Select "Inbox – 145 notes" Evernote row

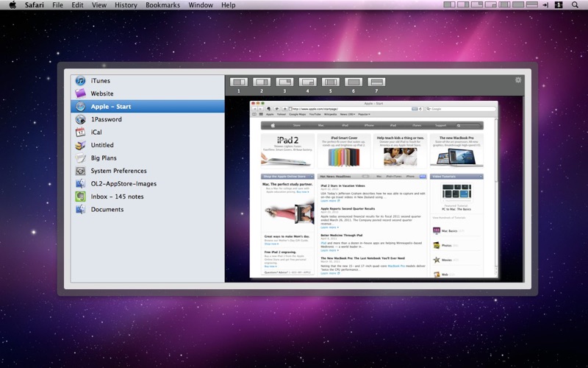[x=148, y=197]
